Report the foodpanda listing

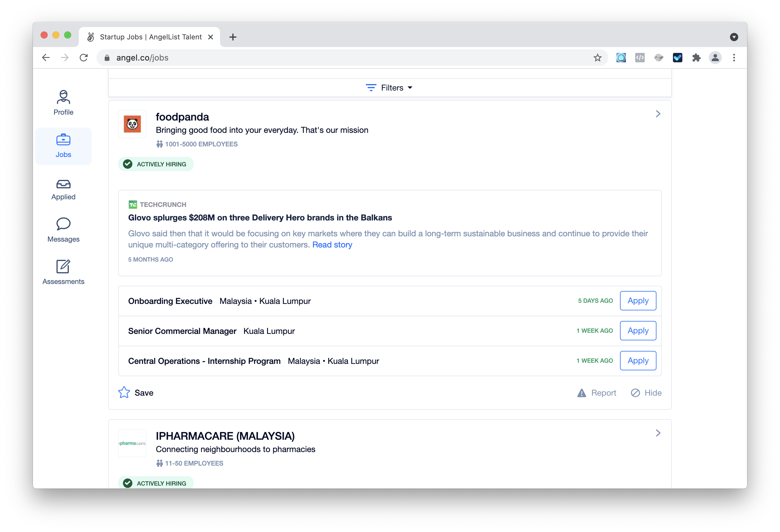597,393
